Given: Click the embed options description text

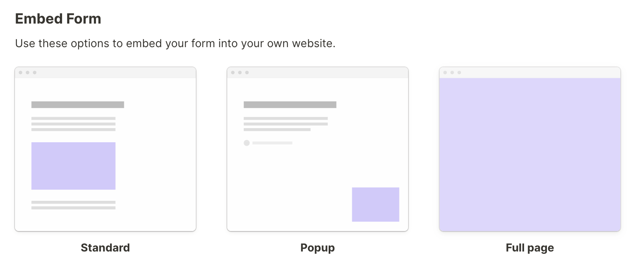Looking at the screenshot, I should 175,43.
